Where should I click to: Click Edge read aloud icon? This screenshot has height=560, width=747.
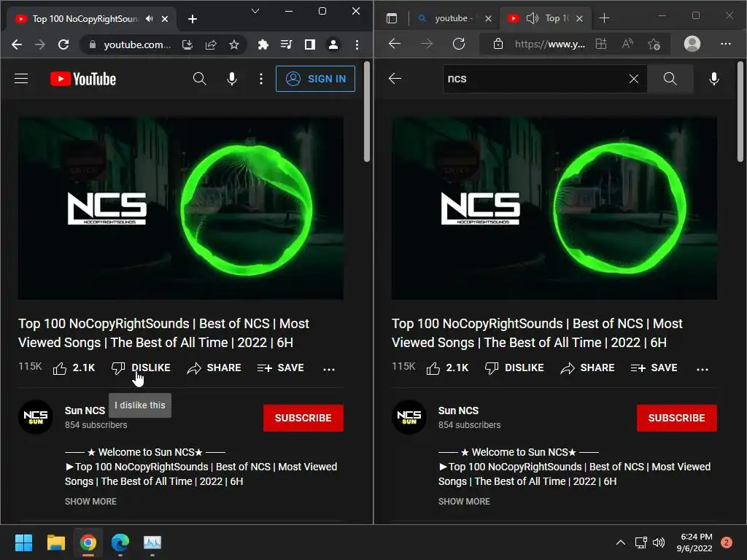click(628, 44)
